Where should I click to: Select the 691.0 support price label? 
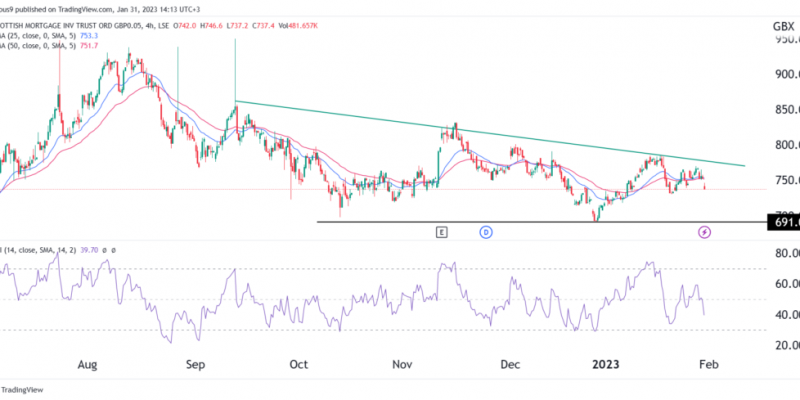coord(783,222)
